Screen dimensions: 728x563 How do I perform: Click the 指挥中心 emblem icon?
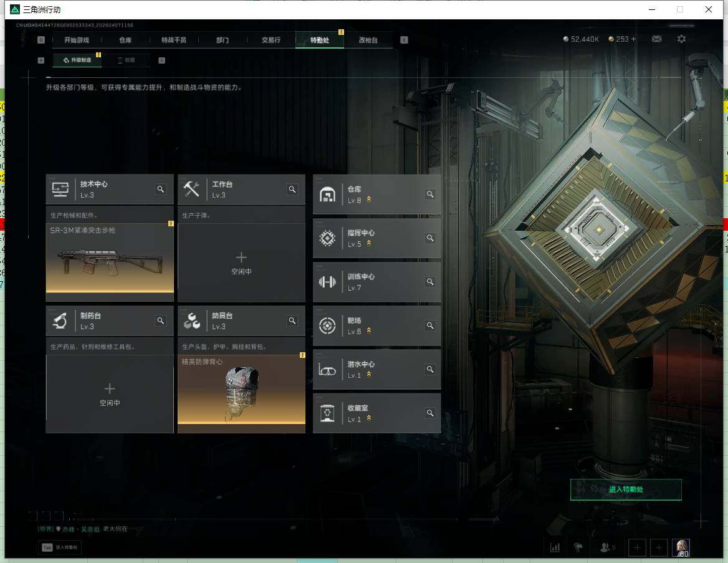pyautogui.click(x=327, y=238)
